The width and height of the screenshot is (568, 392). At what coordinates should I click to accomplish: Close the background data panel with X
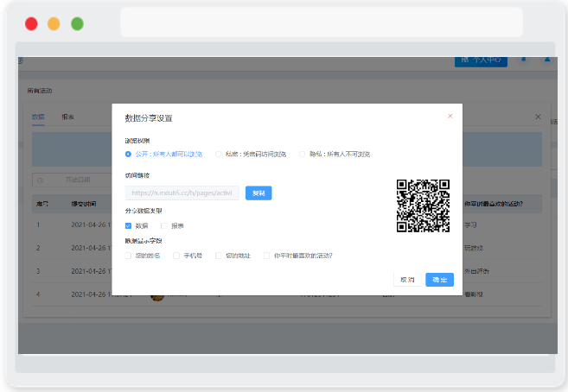click(538, 117)
